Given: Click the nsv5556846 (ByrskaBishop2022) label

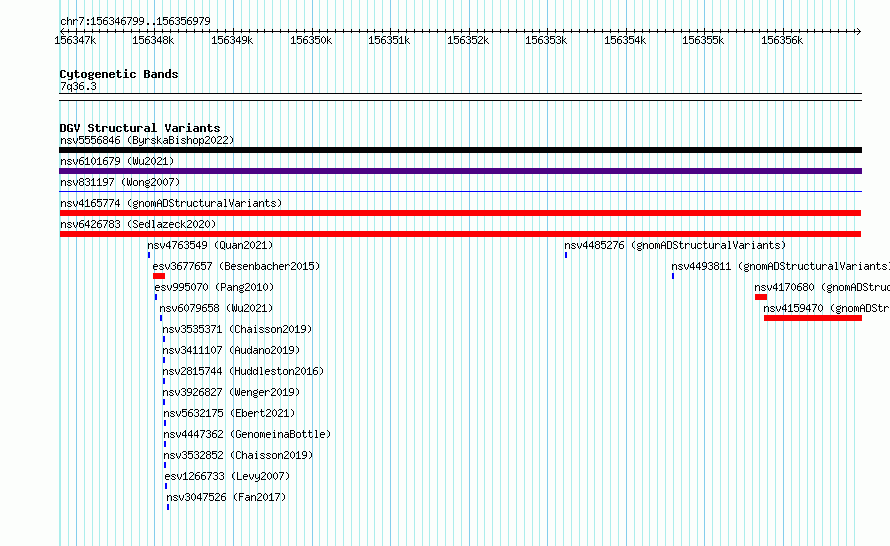Looking at the screenshot, I should tap(147, 140).
